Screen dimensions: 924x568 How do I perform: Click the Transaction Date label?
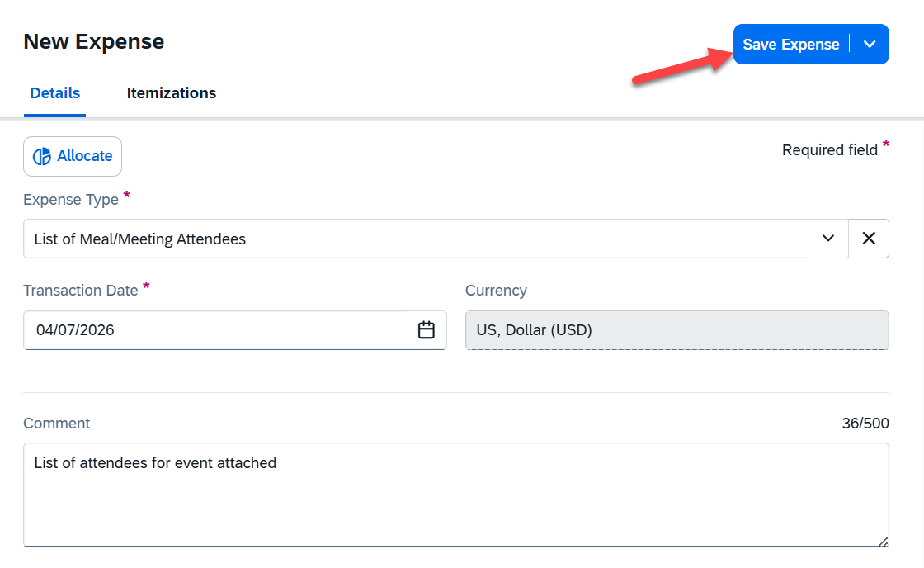81,291
